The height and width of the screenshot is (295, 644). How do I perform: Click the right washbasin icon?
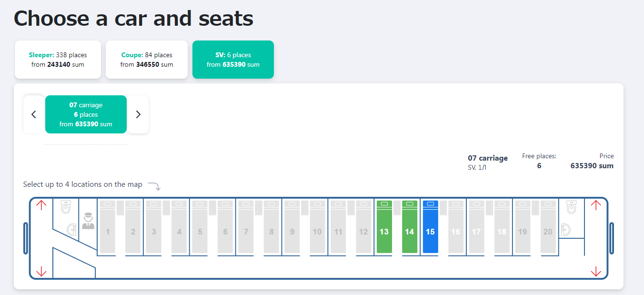click(x=565, y=230)
